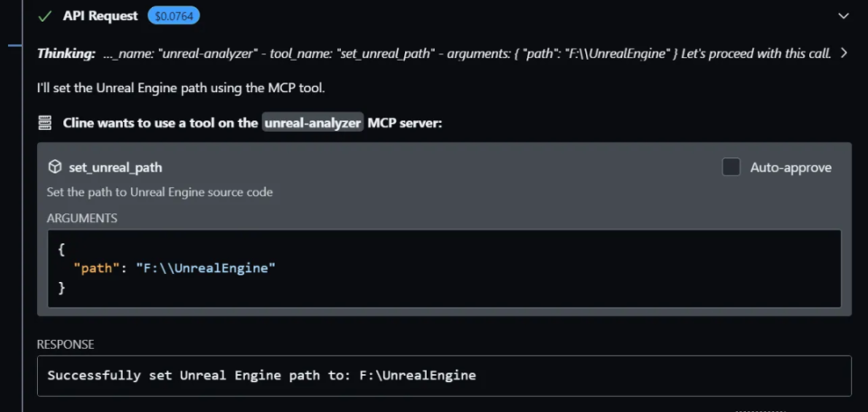The image size is (868, 412).
Task: Collapse the API Request section with top chevron
Action: point(843,16)
